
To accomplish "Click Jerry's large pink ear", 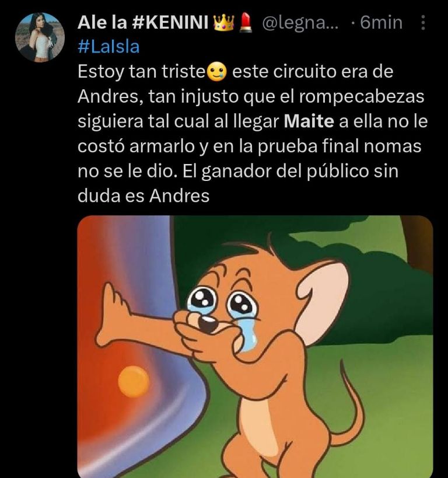I will [323, 300].
